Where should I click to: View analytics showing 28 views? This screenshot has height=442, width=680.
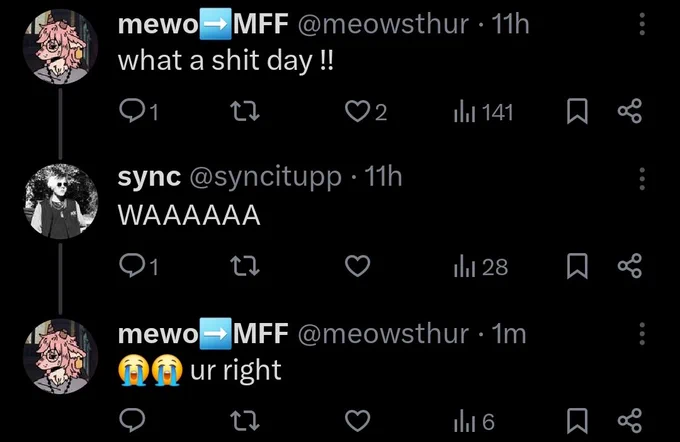[481, 267]
